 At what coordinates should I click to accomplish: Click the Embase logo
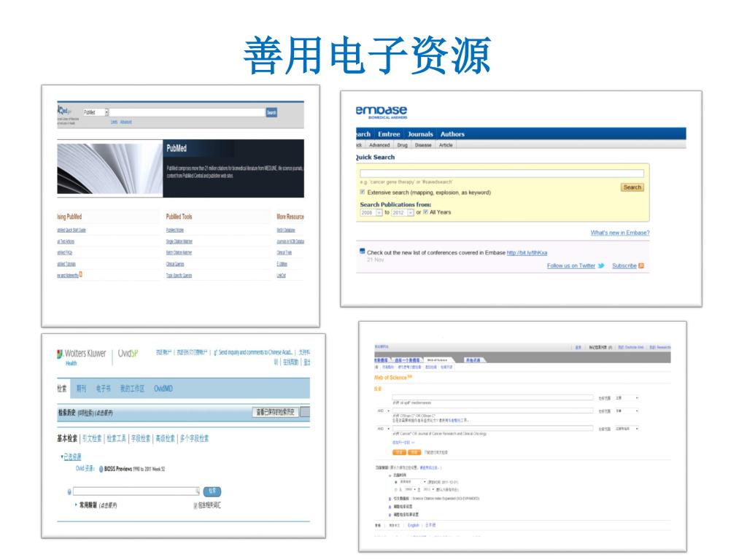tap(382, 112)
